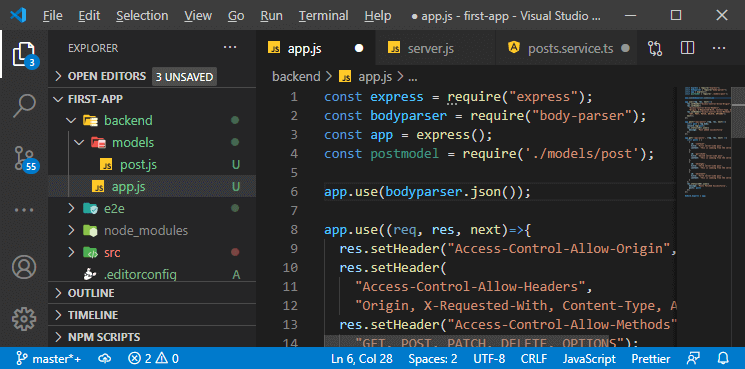Expand the Outline section
Screen dimensions: 745x369
click(x=152, y=293)
